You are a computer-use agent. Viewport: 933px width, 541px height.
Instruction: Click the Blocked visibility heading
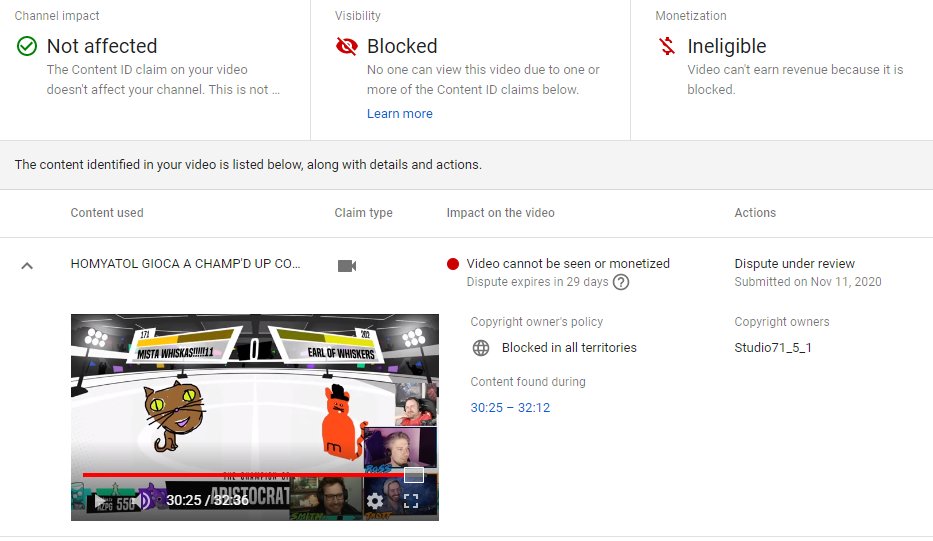click(x=402, y=46)
